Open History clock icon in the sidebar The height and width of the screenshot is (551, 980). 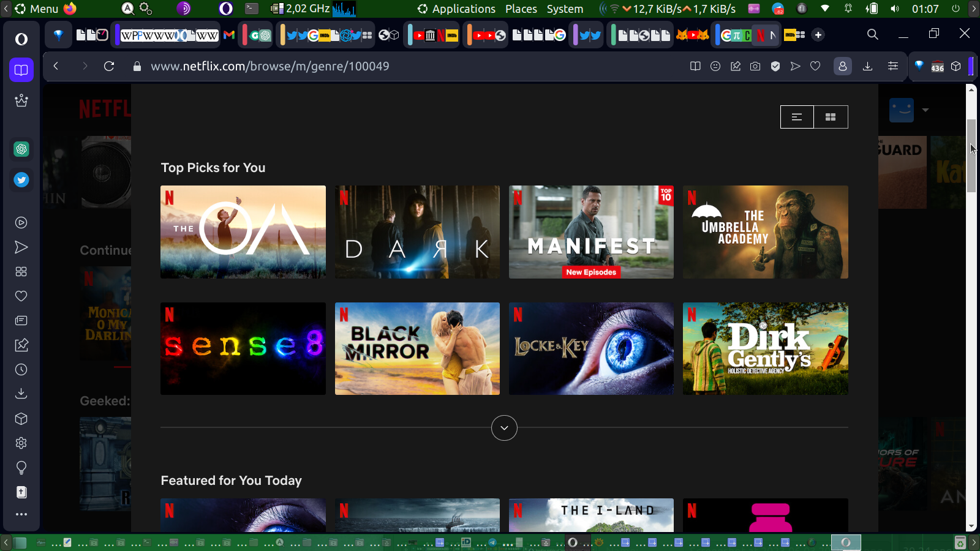(21, 370)
